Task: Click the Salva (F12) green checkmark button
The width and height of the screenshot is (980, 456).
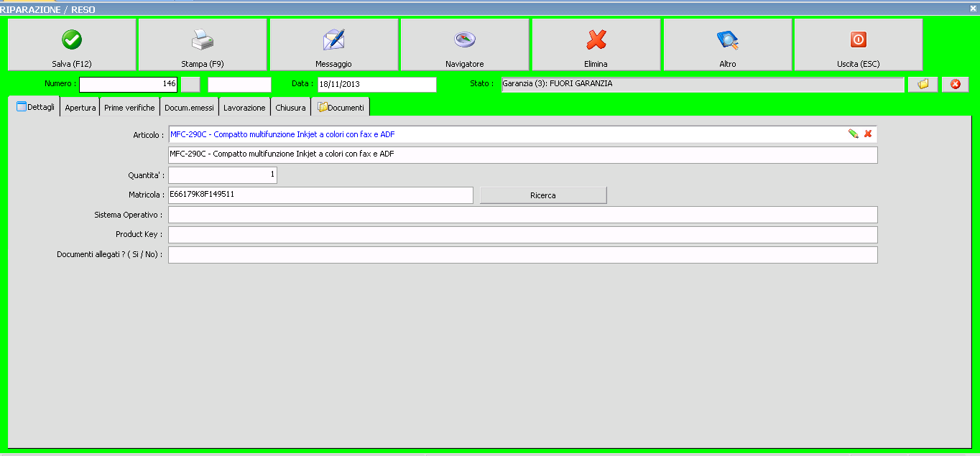Action: click(72, 45)
